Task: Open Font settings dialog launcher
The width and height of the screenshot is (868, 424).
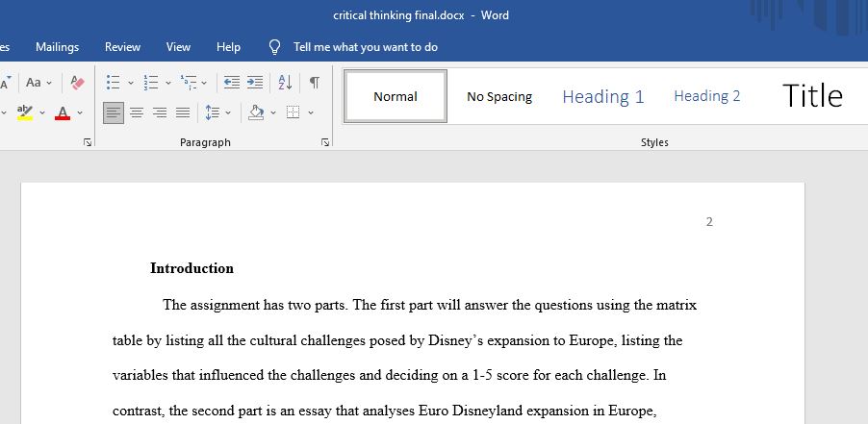Action: click(88, 142)
